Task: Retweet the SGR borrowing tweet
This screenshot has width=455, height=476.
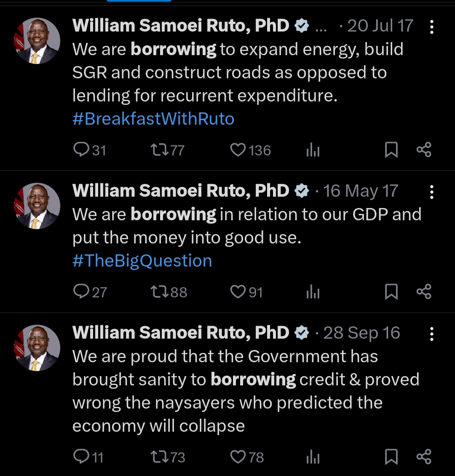Action: coord(158,150)
